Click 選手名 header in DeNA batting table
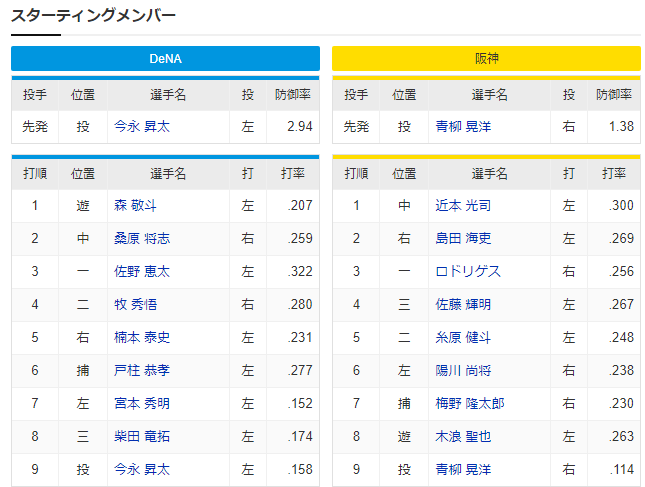645x487 pixels. (x=168, y=174)
